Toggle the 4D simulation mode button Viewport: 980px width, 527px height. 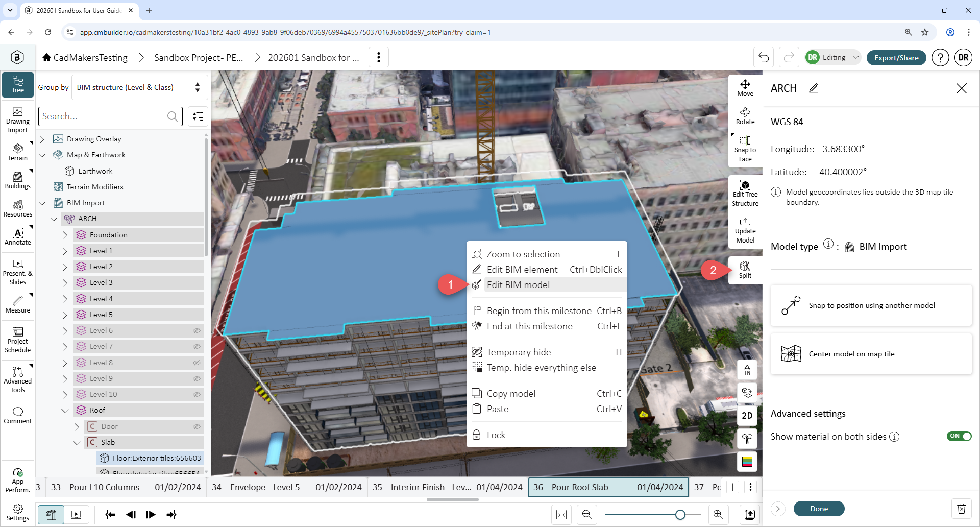click(51, 514)
